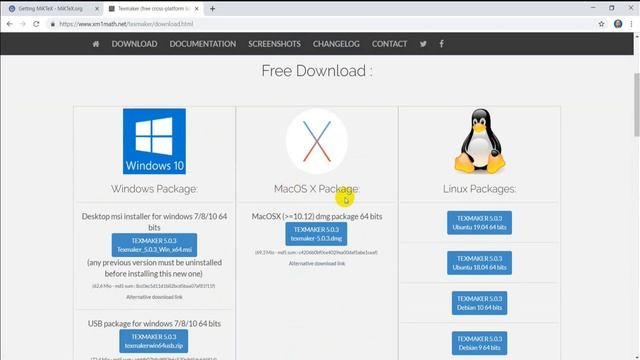Download Texmaker for Ubuntu 18.04
This screenshot has width=640, height=360.
click(479, 263)
